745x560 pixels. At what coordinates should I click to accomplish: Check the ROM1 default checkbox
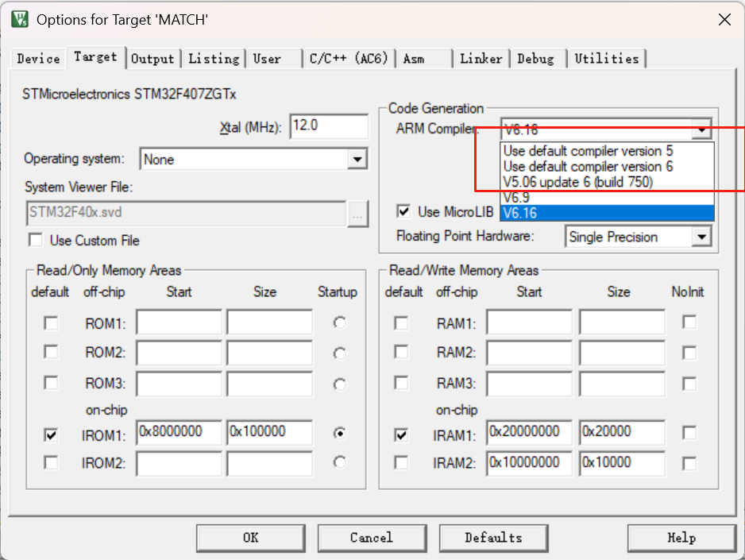pyautogui.click(x=51, y=323)
